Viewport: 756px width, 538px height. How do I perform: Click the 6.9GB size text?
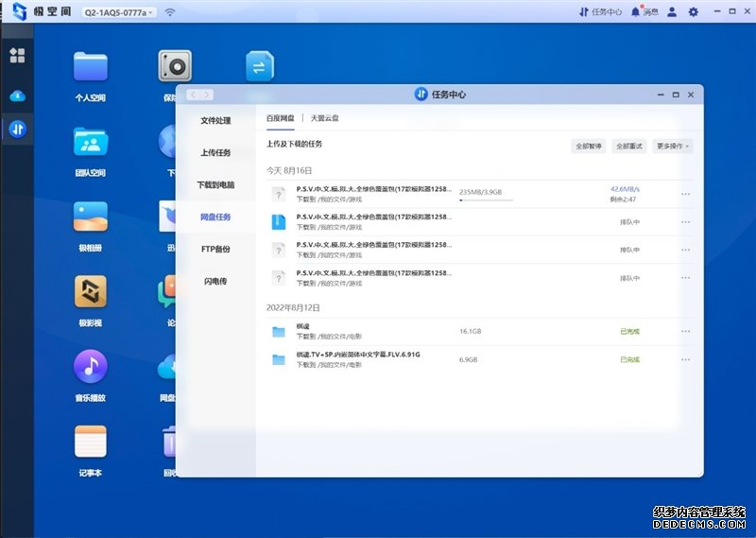tap(468, 360)
